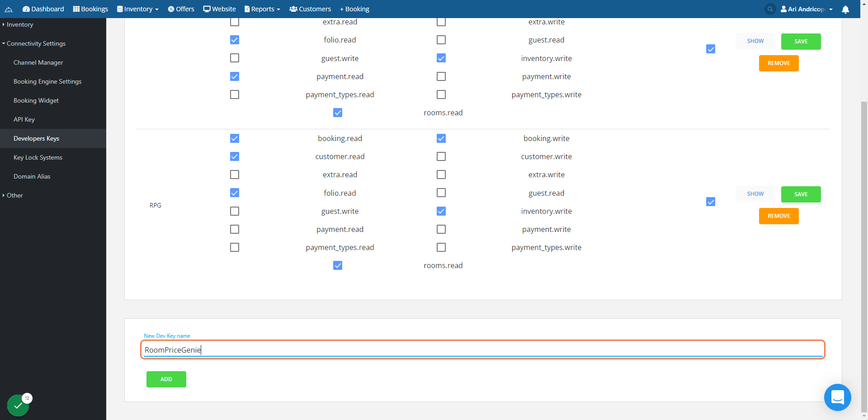
Task: Open Customers in the top navigation
Action: [x=310, y=9]
